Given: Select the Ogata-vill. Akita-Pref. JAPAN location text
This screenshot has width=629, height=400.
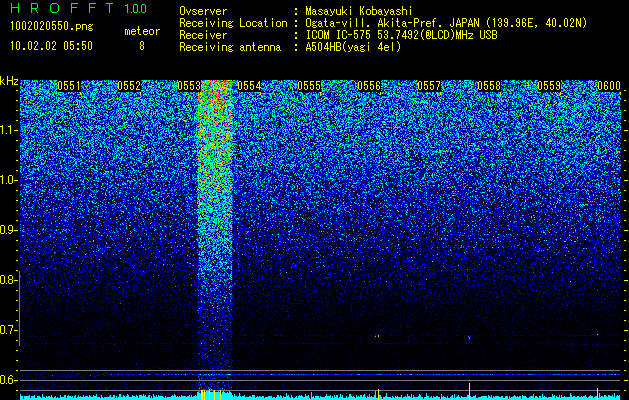Looking at the screenshot, I should click(x=448, y=23).
